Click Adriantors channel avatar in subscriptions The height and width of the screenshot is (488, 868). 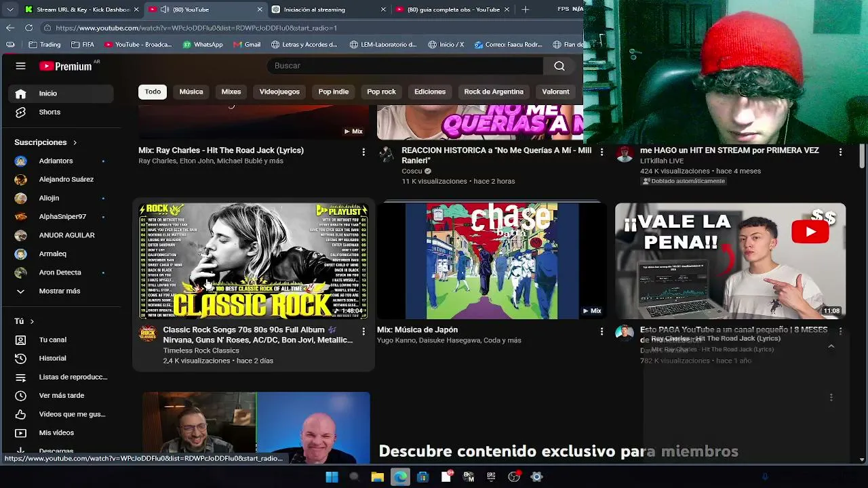[x=21, y=161]
